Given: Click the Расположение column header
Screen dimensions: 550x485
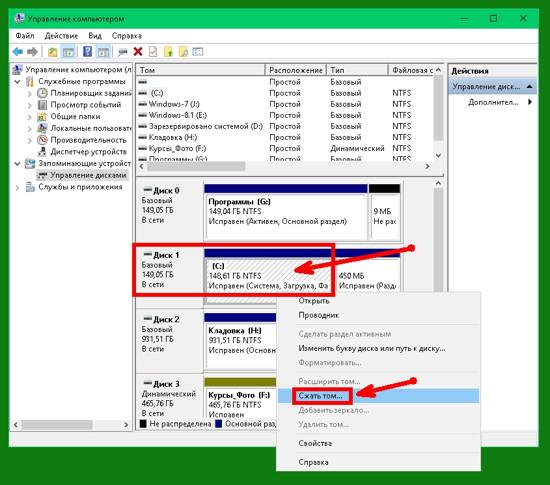Looking at the screenshot, I should [296, 70].
